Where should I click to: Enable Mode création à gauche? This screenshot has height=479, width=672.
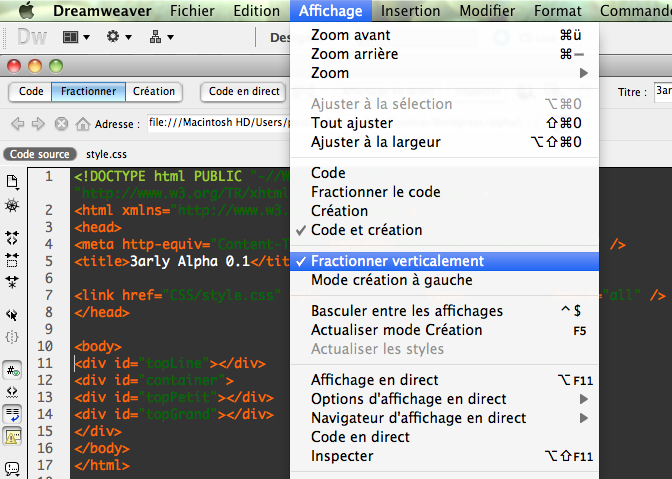444,280
